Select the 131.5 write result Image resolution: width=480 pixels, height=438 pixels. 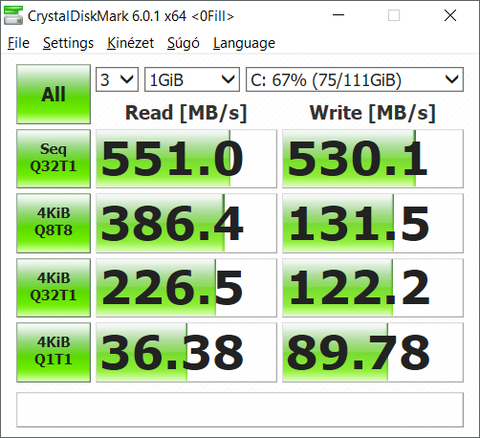click(373, 223)
